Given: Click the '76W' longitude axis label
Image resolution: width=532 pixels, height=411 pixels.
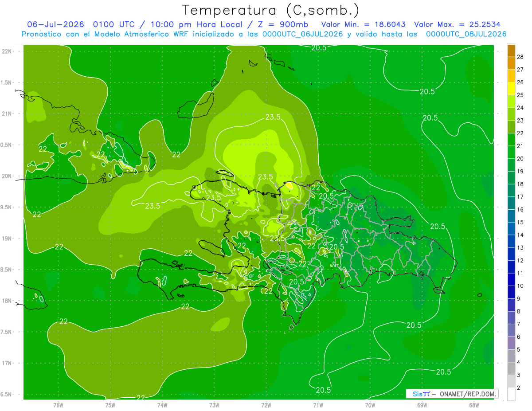Looking at the screenshot, I should click(x=58, y=405).
